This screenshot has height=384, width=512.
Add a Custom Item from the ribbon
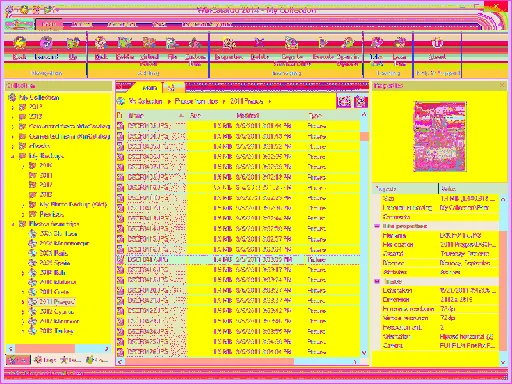[x=195, y=43]
